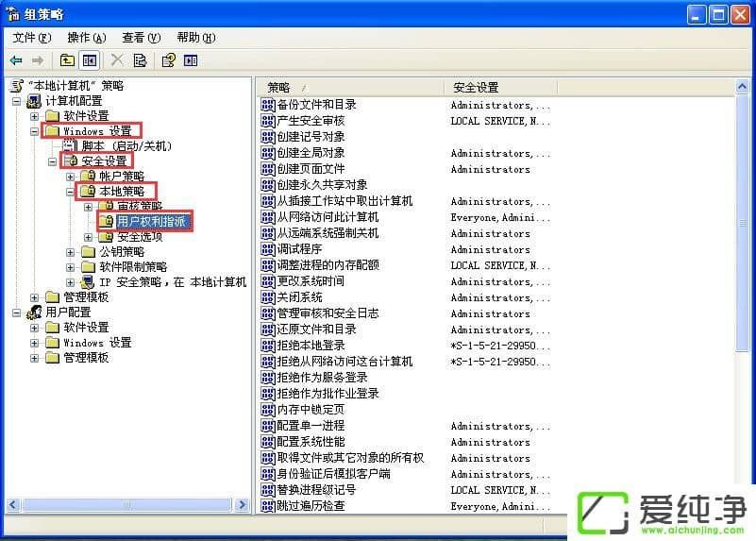The width and height of the screenshot is (756, 541).
Task: Click the policy icon beside 创建页面文件
Action: 268,169
